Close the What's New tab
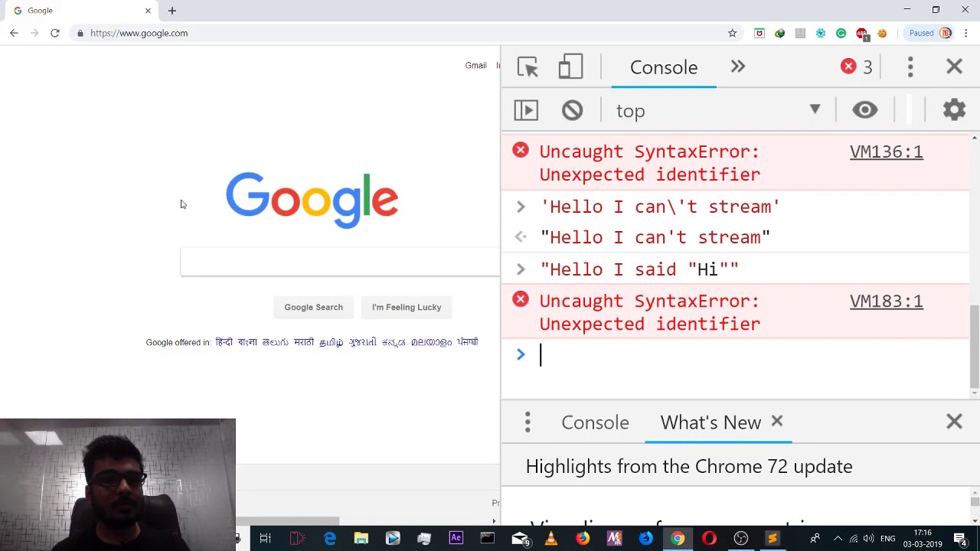Viewport: 980px width, 551px height. click(777, 422)
